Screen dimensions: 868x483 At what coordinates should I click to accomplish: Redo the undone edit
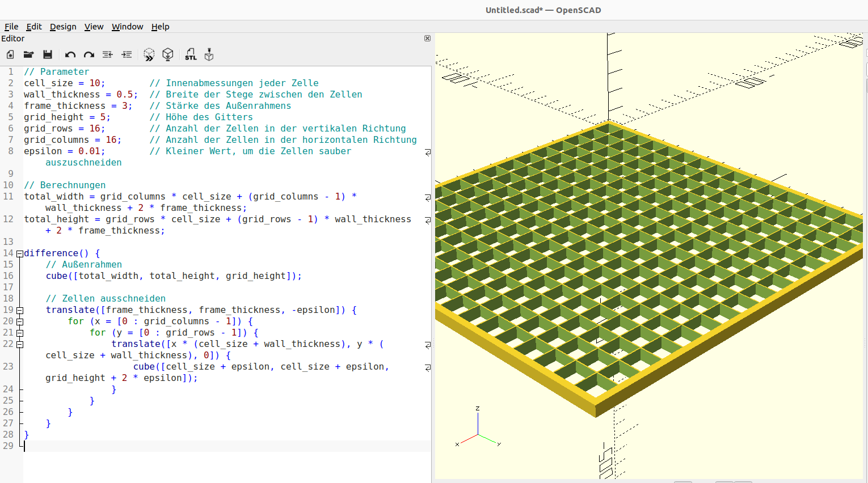click(x=89, y=54)
